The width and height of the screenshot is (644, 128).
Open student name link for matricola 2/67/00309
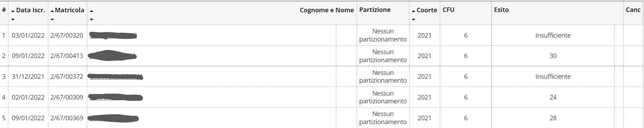115,97
